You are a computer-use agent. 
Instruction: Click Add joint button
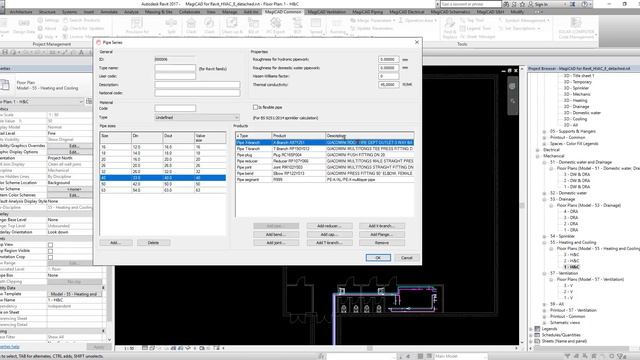276,242
